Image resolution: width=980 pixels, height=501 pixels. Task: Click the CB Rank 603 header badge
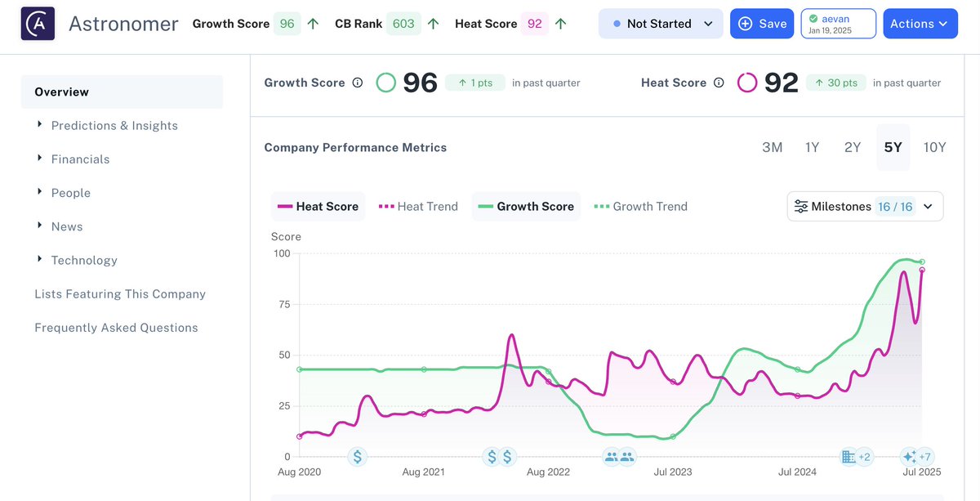point(403,24)
